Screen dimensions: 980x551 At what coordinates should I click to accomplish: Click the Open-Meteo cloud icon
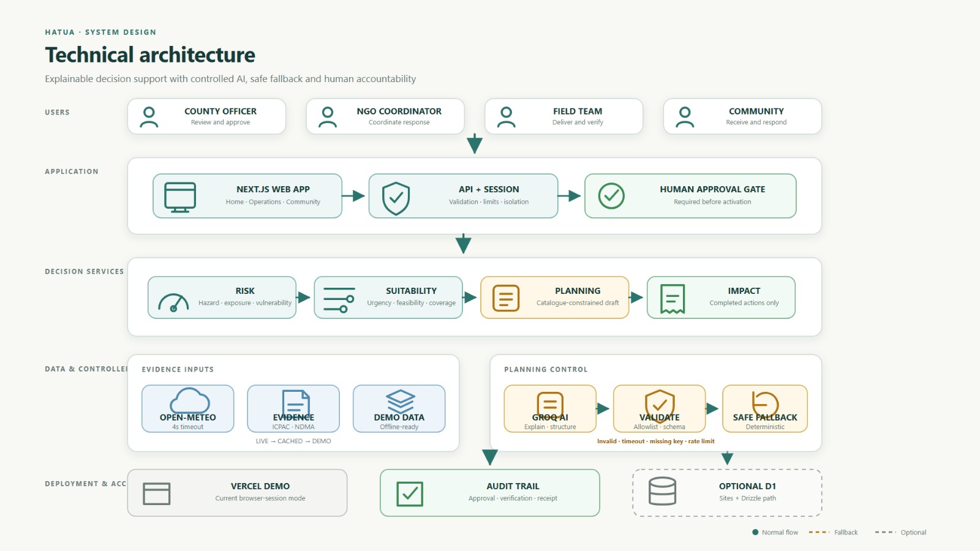(x=189, y=400)
